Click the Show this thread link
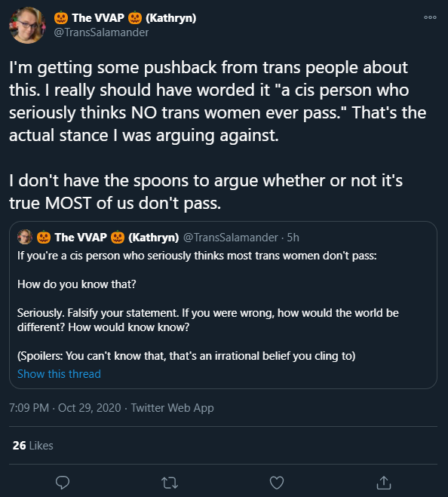This screenshot has width=448, height=497. [59, 374]
